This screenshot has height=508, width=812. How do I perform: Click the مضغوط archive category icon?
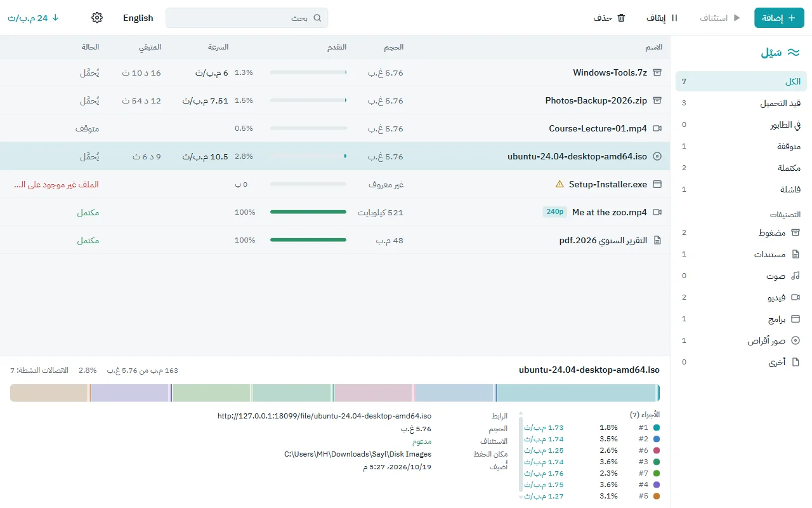pyautogui.click(x=796, y=232)
